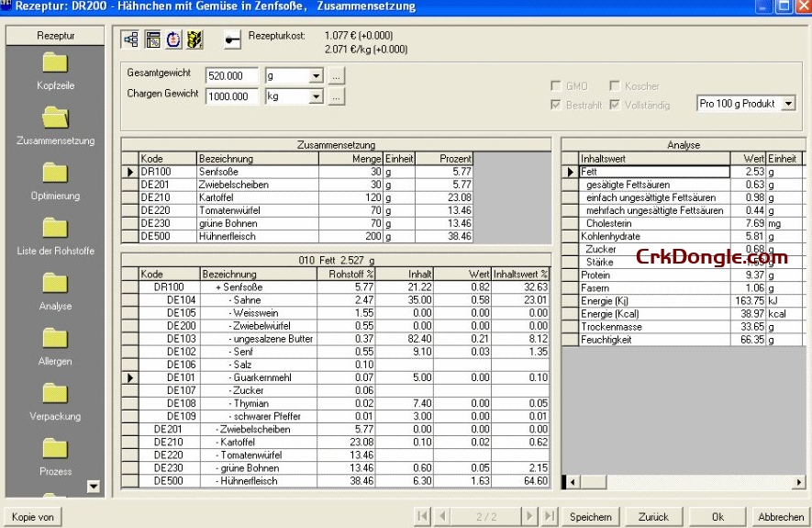Click the tree structure view toolbar icon
This screenshot has height=528, width=812.
pyautogui.click(x=131, y=39)
